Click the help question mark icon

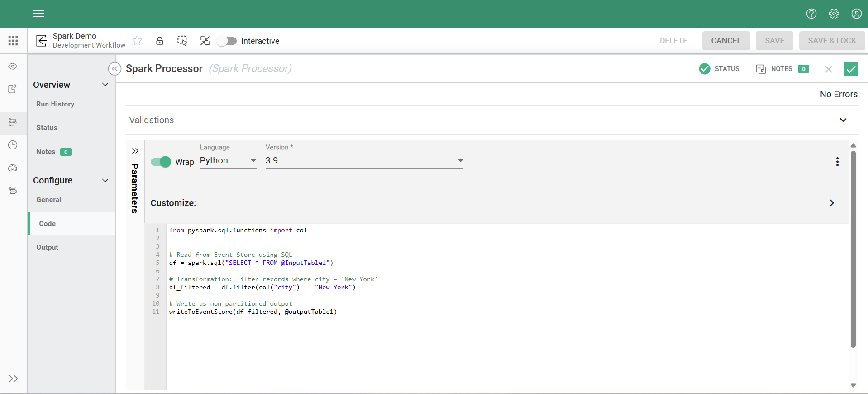pyautogui.click(x=811, y=14)
